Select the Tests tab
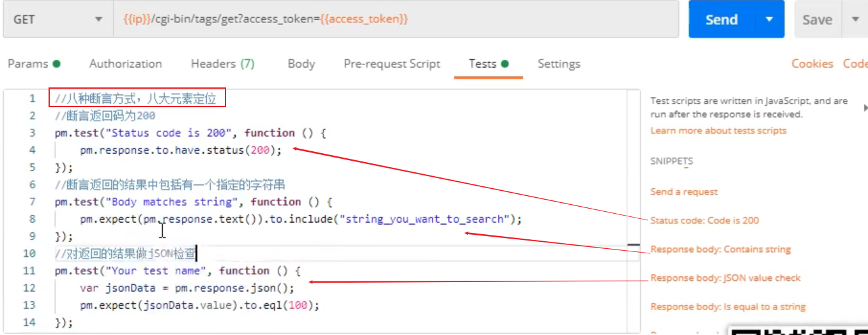Viewport: 868px width, 335px height. pos(489,64)
